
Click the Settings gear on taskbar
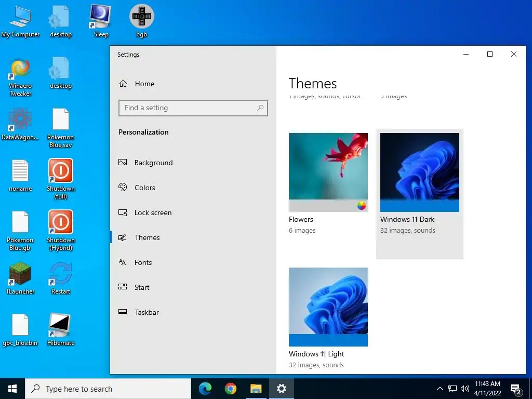click(x=281, y=389)
